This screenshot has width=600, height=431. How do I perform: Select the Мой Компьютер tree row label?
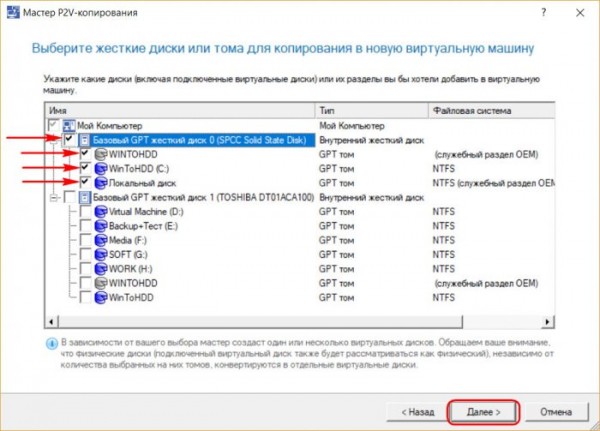tap(109, 126)
